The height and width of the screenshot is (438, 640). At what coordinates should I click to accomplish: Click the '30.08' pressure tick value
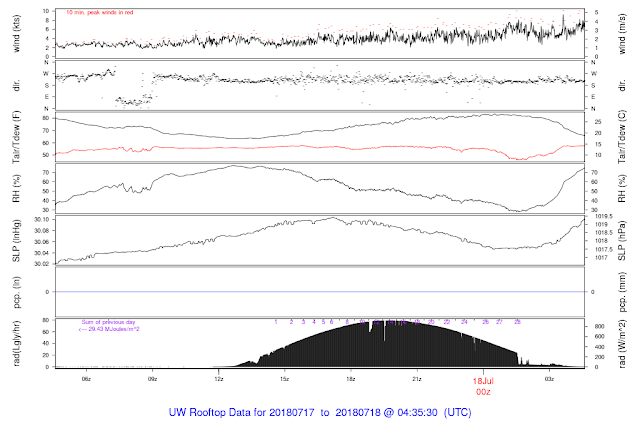(42, 231)
